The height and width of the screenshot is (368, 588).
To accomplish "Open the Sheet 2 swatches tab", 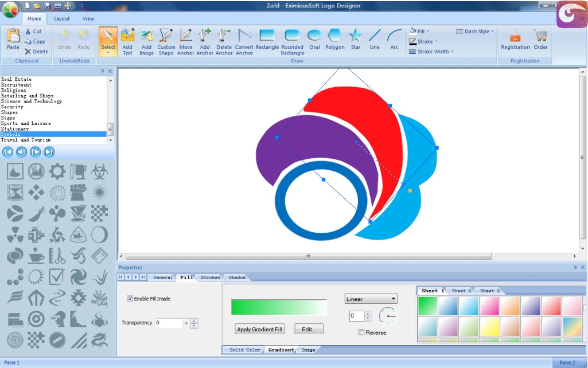I will (461, 291).
